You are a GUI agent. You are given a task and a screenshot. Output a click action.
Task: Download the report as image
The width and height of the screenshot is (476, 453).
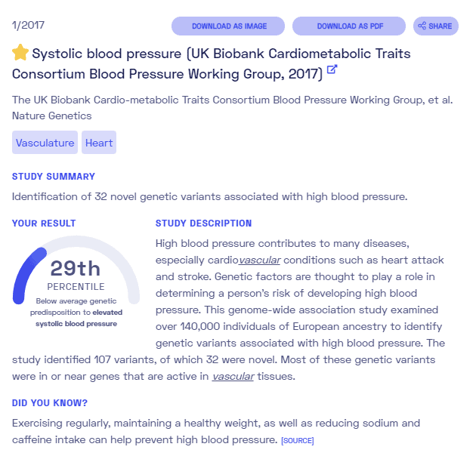click(228, 26)
